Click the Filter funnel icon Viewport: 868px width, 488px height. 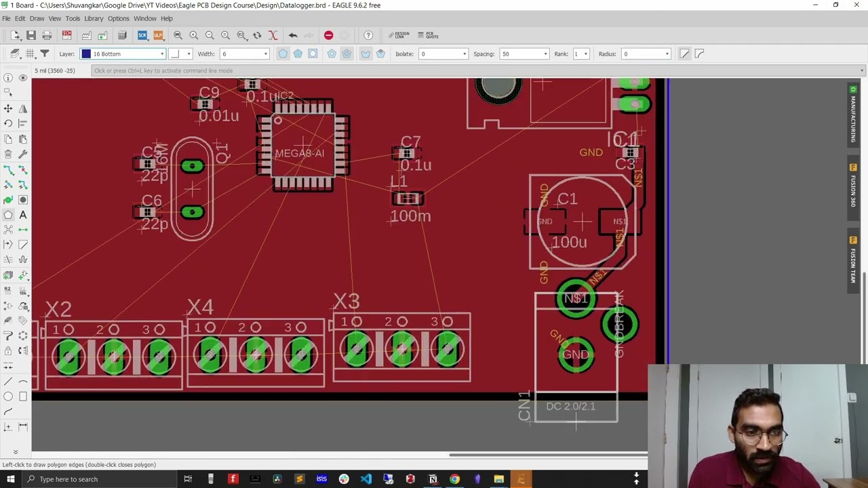(x=45, y=54)
